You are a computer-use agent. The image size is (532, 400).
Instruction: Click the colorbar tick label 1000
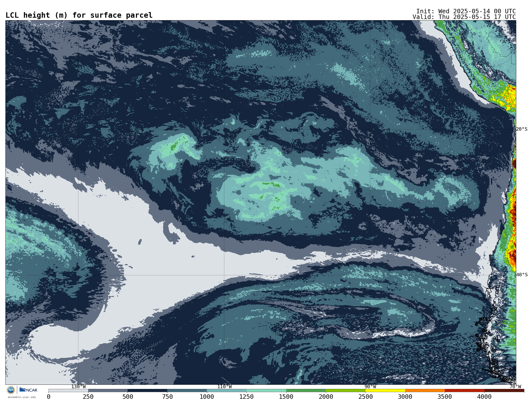[207, 397]
